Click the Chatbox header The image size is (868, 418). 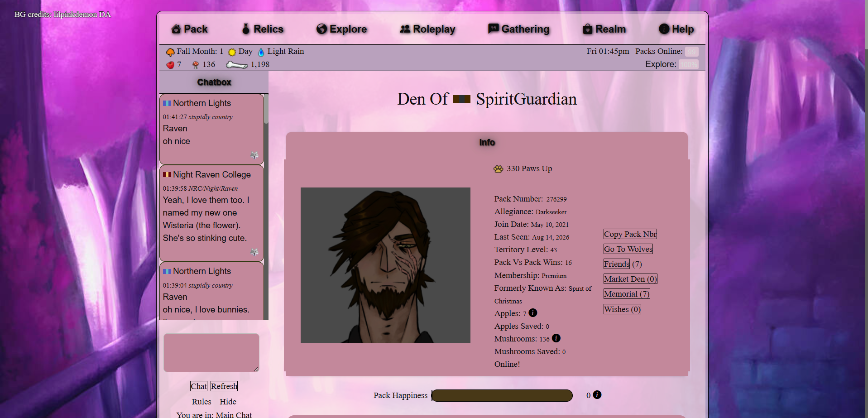tap(214, 82)
